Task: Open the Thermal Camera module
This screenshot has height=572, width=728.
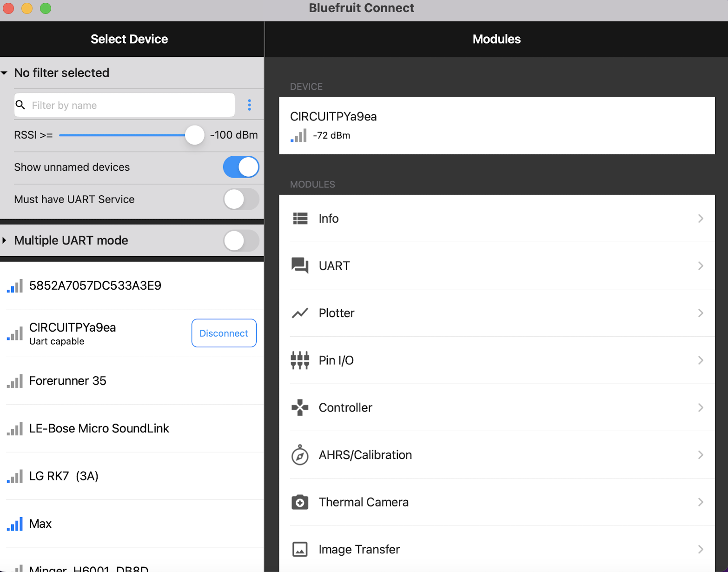Action: point(497,502)
